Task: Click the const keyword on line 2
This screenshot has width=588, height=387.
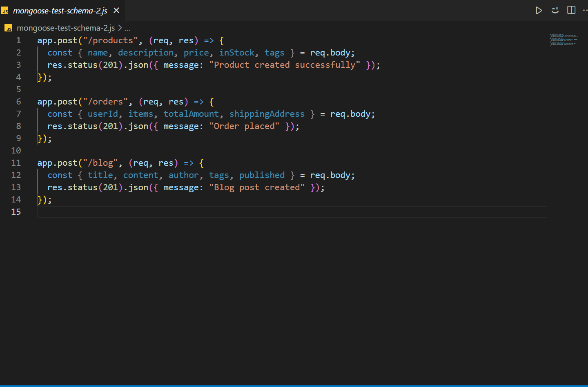Action: coord(60,53)
